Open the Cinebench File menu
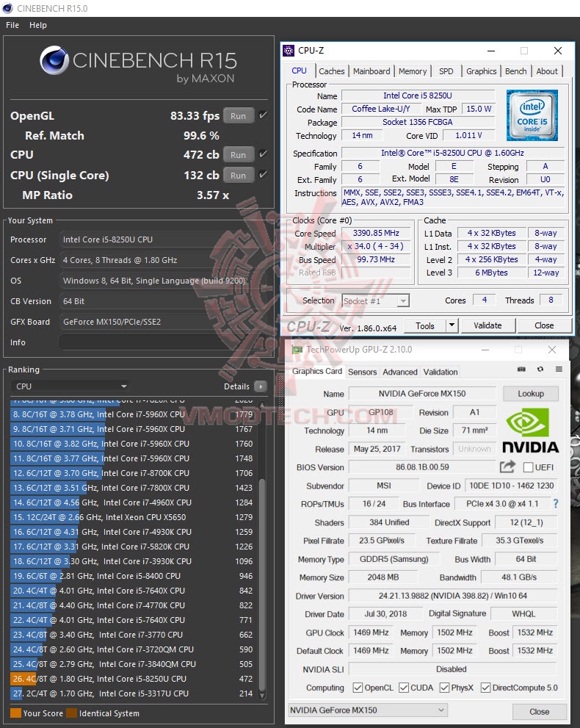 pos(12,25)
